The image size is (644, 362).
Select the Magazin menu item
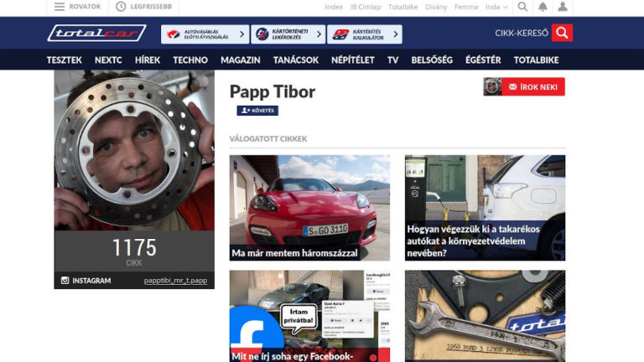point(241,60)
